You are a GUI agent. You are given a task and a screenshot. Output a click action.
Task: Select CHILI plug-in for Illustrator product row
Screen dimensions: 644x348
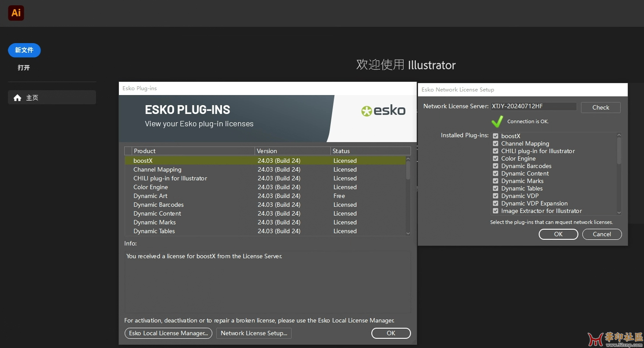pyautogui.click(x=265, y=178)
